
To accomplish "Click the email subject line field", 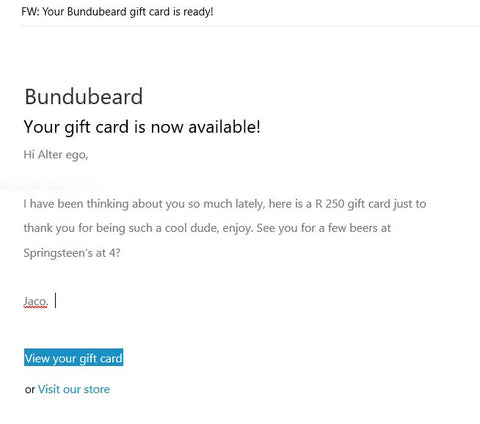I will [x=250, y=12].
